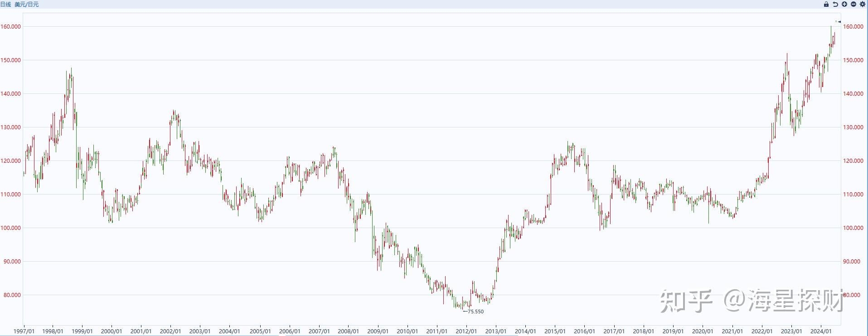The image size is (868, 336).
Task: Click the 75.550 low price annotation
Action: (475, 312)
